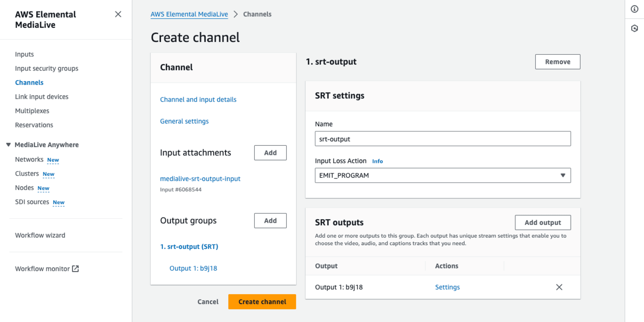Open Clusters under MediaLive Anywhere

(x=27, y=174)
